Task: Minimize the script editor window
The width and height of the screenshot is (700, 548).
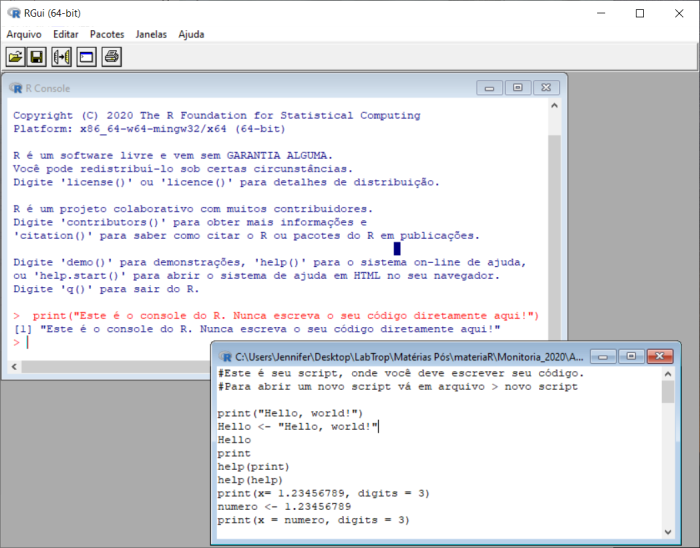Action: pos(604,356)
